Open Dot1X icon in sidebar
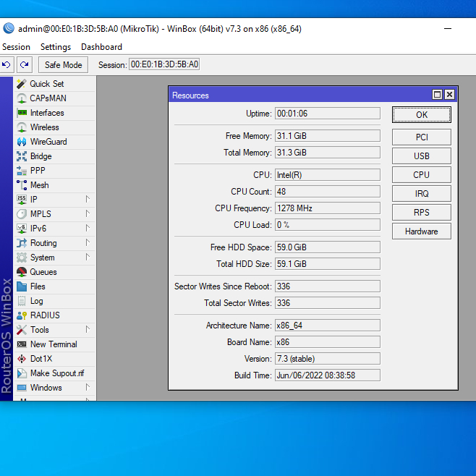The width and height of the screenshot is (476, 476). [22, 359]
